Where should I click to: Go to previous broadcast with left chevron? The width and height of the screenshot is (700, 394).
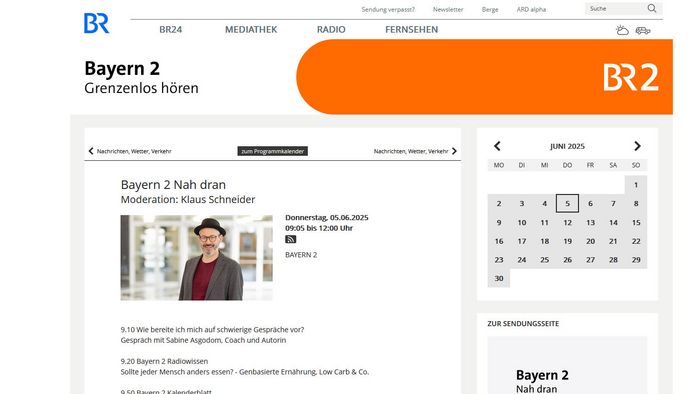click(x=91, y=151)
